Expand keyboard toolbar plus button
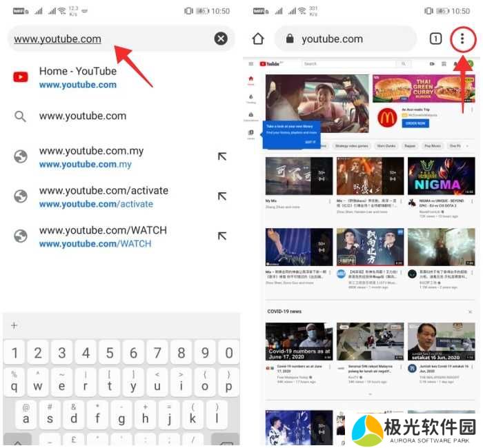 [x=14, y=325]
